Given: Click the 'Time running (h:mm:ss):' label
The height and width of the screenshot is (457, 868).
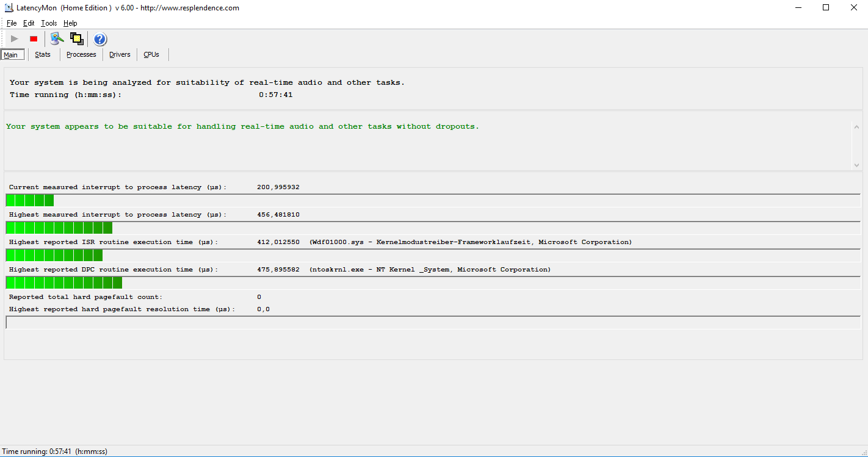Looking at the screenshot, I should coord(66,95).
